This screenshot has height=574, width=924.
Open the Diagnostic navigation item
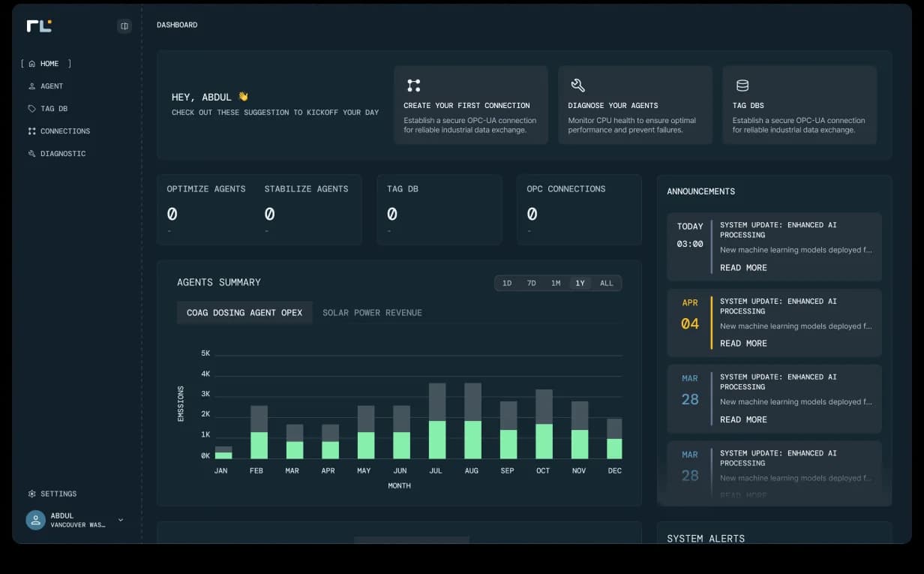[x=57, y=154]
